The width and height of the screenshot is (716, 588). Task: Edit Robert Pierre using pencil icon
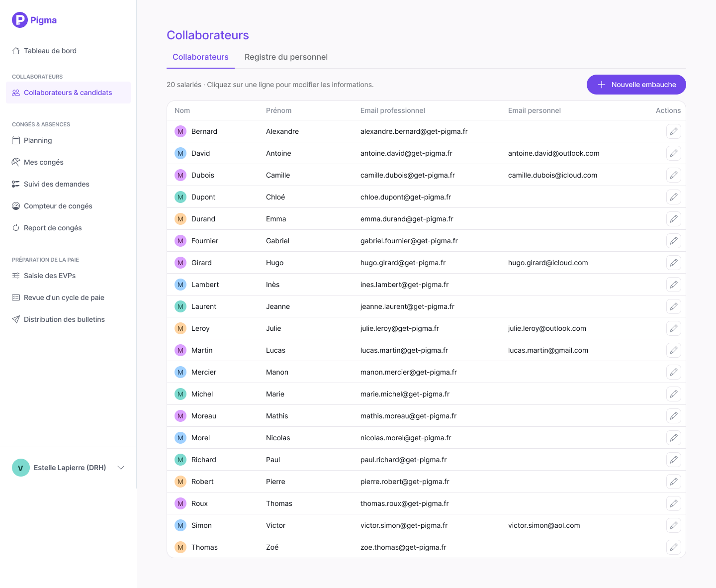click(x=674, y=482)
